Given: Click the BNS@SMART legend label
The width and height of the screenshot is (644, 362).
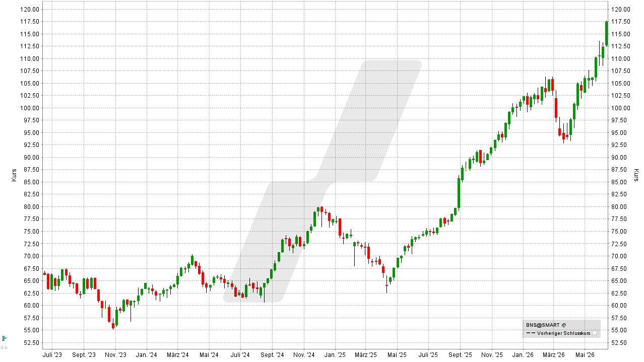Looking at the screenshot, I should click(x=543, y=325).
